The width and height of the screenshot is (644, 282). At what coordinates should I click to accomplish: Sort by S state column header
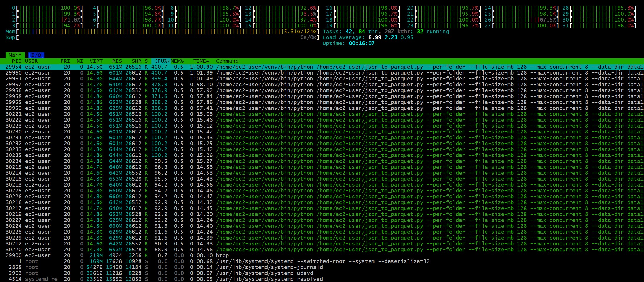coord(146,61)
